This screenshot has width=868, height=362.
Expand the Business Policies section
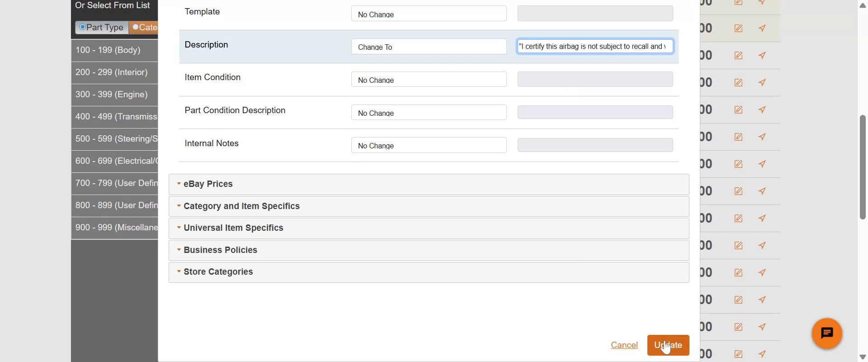point(220,250)
